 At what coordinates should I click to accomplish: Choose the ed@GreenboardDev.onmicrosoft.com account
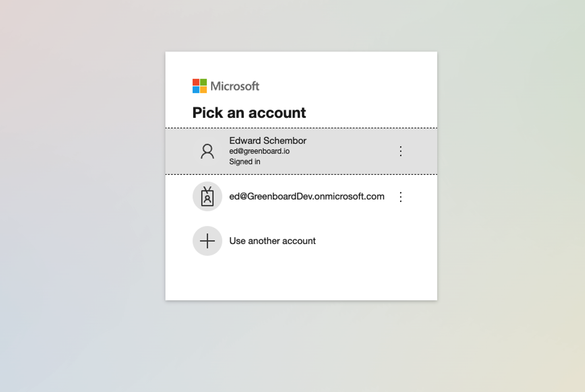(x=301, y=197)
